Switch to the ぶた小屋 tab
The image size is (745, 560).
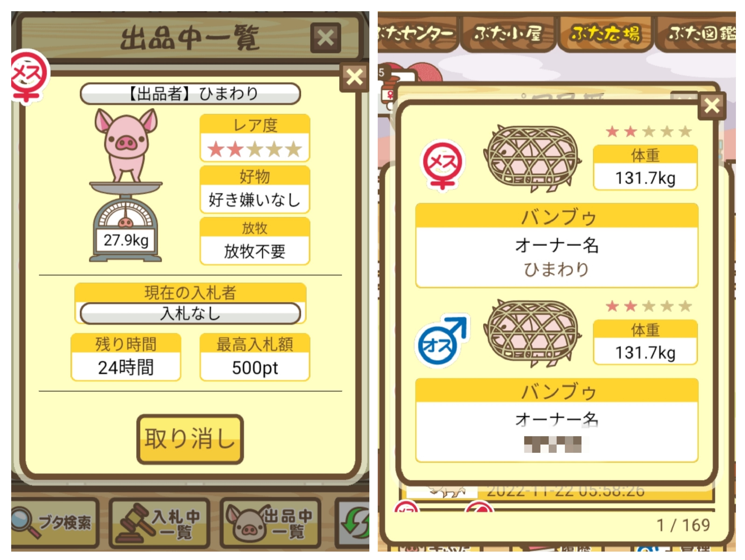[508, 34]
